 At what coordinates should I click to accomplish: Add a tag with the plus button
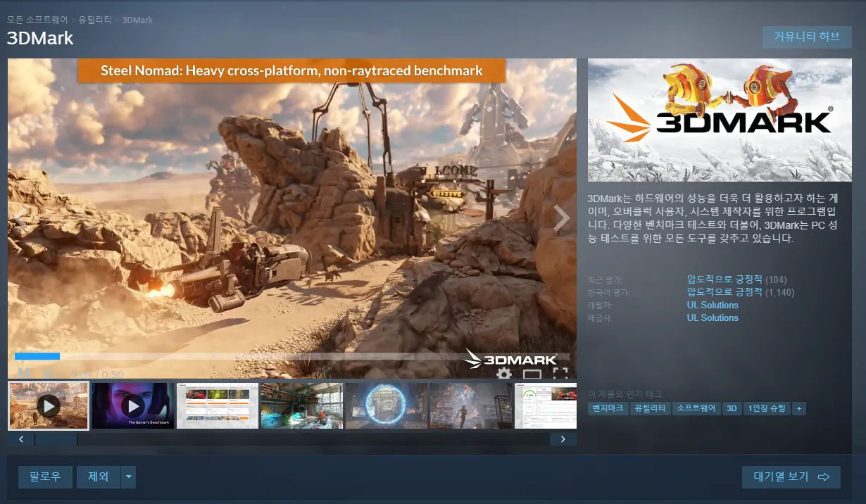pos(799,408)
